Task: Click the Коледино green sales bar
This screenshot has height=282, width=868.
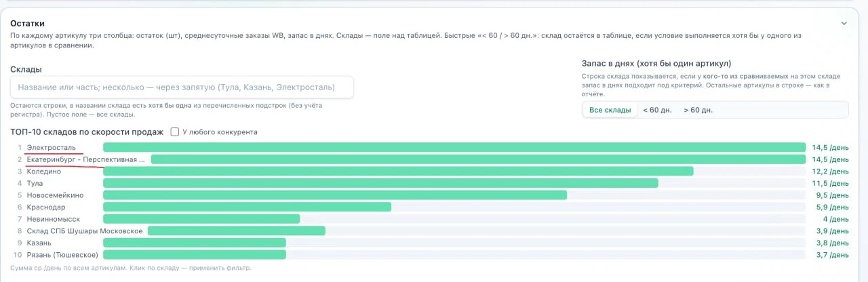Action: click(398, 172)
